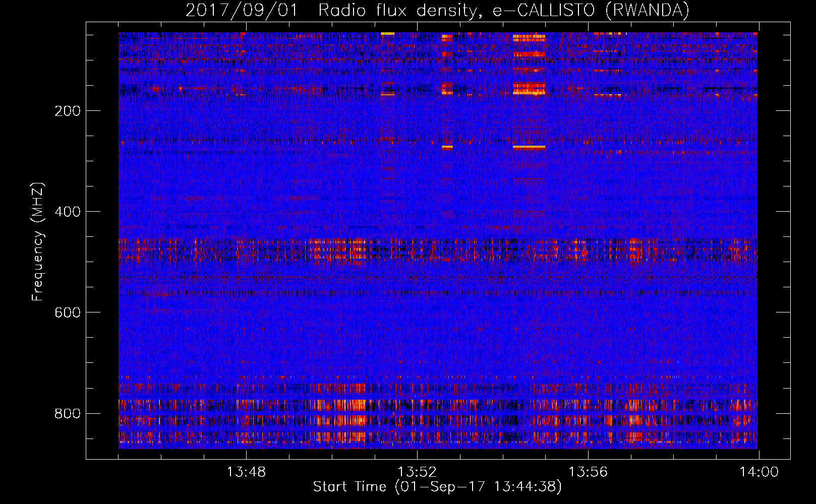Click the '800' frequency tick label
This screenshot has width=816, height=504.
pos(68,413)
